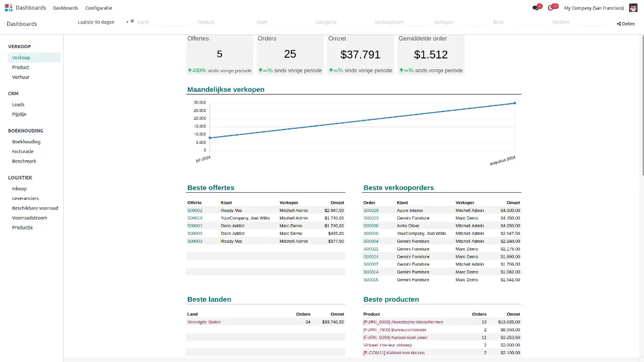The image size is (644, 362).
Task: Open the activities clock icon
Action: (x=550, y=8)
